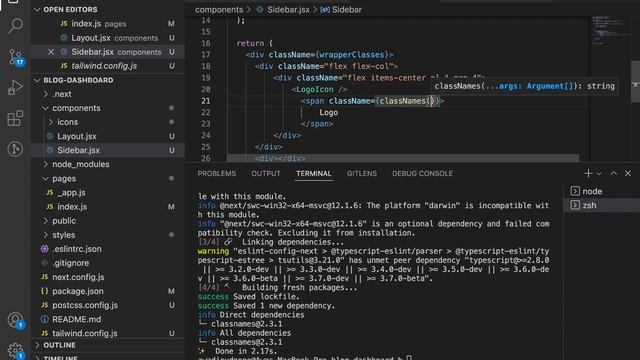Open Manage settings gear icon

(16, 351)
